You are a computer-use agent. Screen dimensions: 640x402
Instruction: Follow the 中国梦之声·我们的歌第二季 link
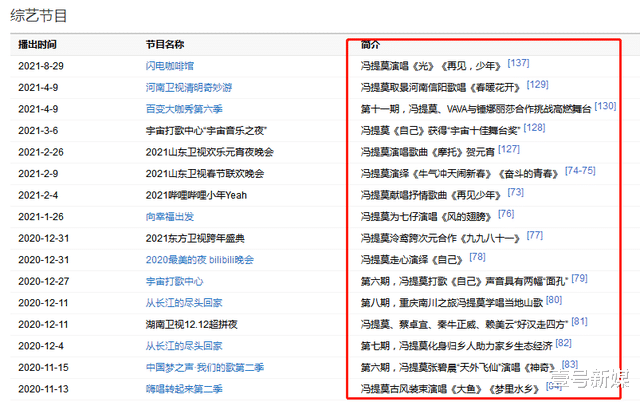[x=205, y=368]
